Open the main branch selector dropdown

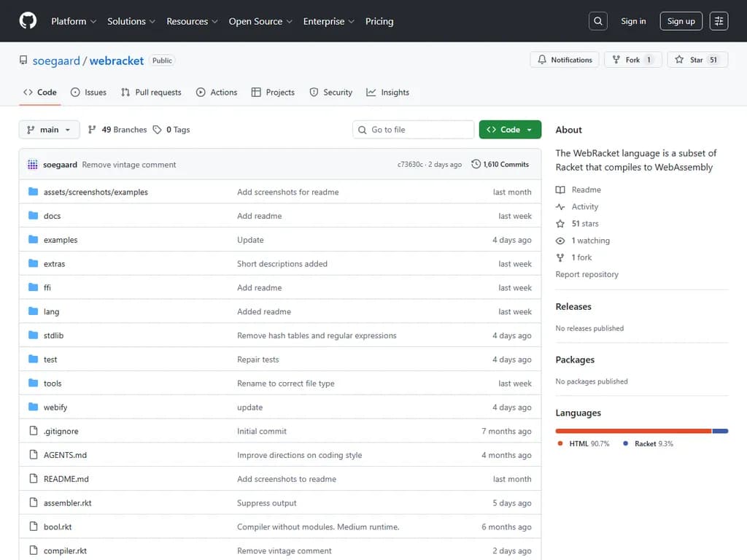click(x=49, y=129)
